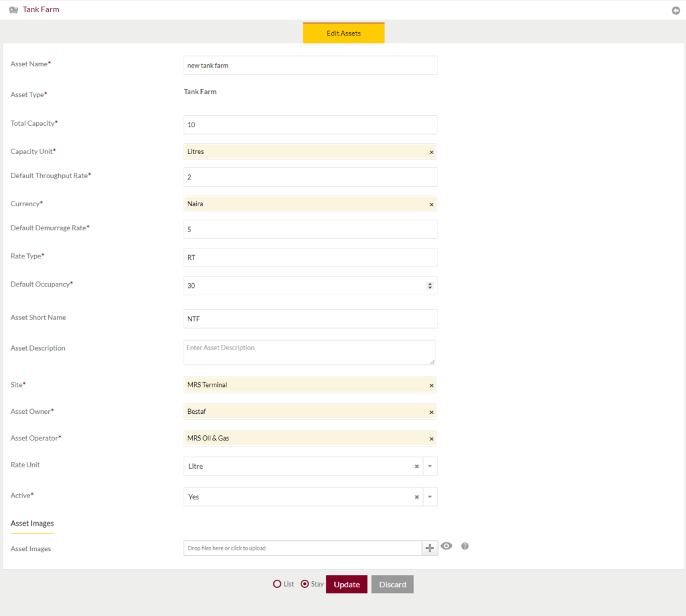Click the Asset Short Name field NTF

[x=310, y=319]
